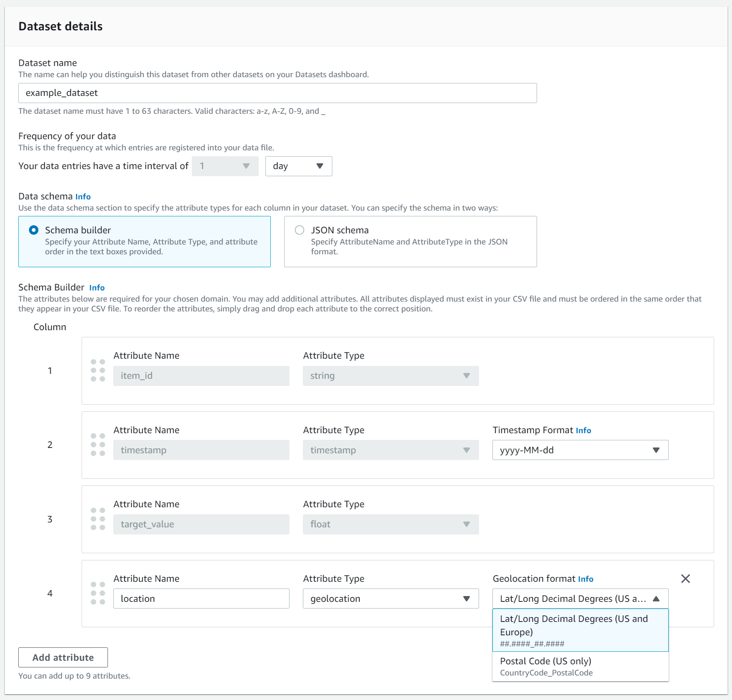Click inside the dataset name field
Viewport: 732px width, 700px height.
point(277,93)
